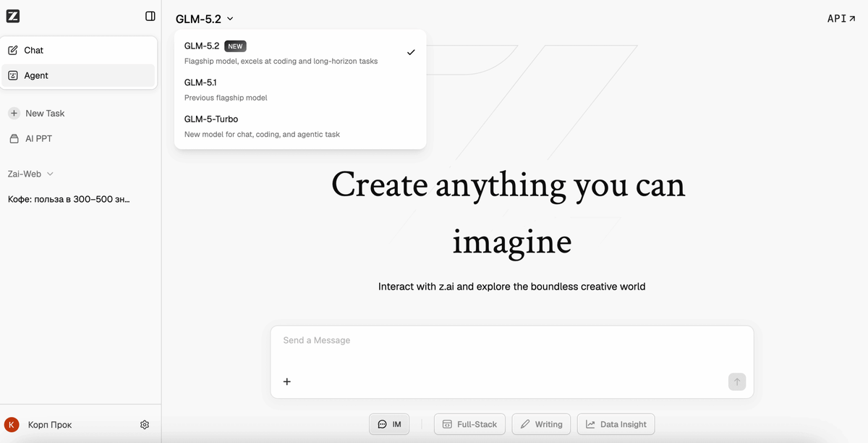Click the plus icon beside New Task

click(14, 113)
